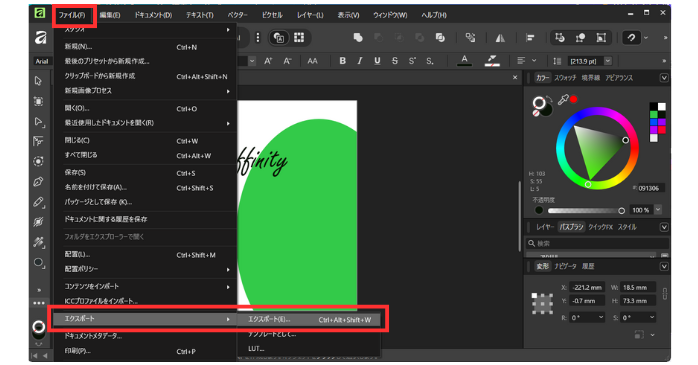Expand the Layers panel options menu

(x=664, y=227)
